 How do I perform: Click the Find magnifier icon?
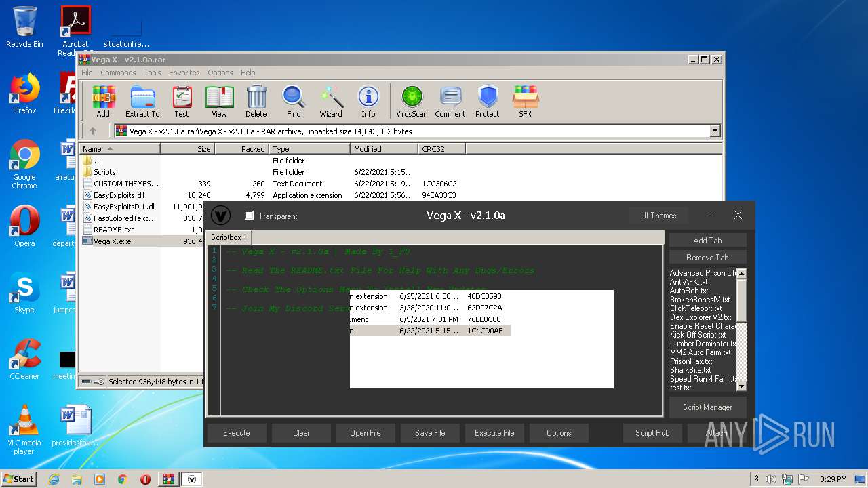point(294,101)
